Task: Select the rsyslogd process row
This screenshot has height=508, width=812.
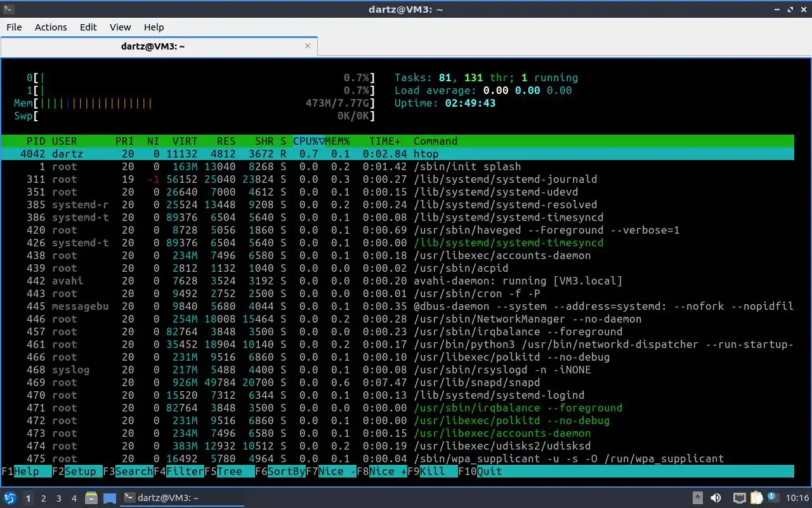Action: click(x=398, y=370)
